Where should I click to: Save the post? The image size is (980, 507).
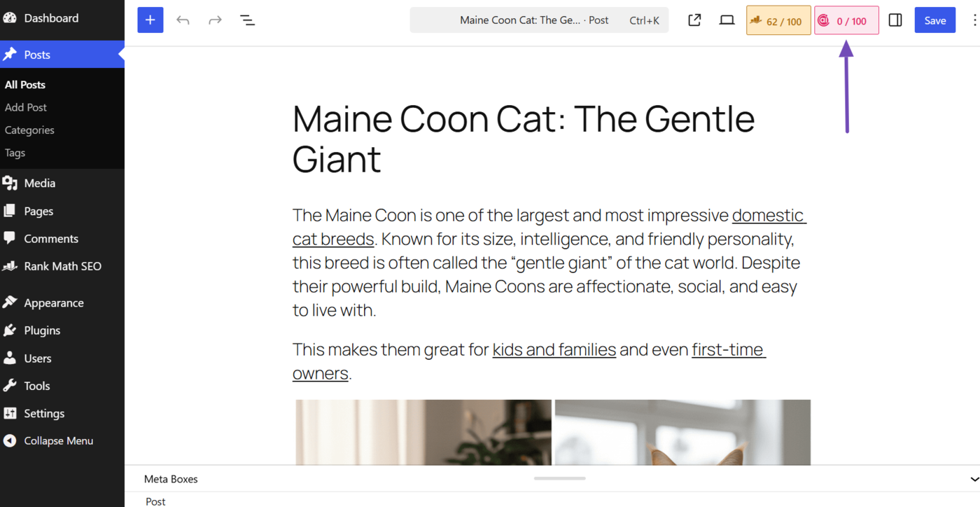pyautogui.click(x=934, y=20)
